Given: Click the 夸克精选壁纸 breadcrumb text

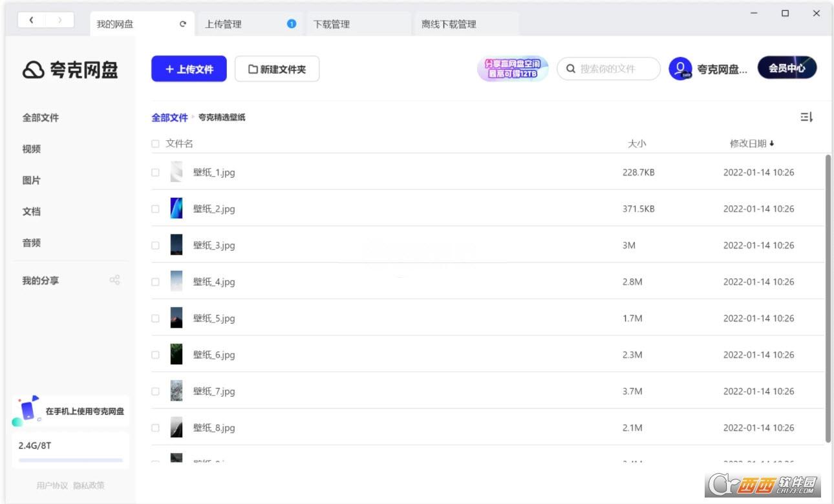Looking at the screenshot, I should [222, 117].
